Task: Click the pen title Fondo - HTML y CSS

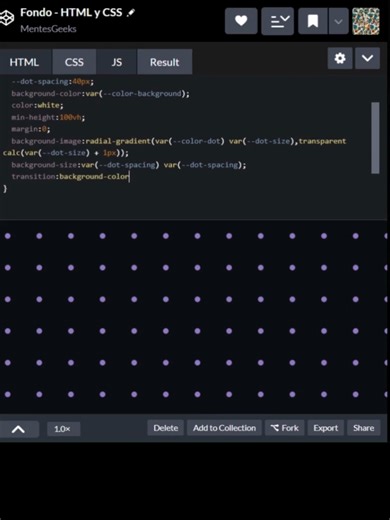Action: [x=71, y=13]
